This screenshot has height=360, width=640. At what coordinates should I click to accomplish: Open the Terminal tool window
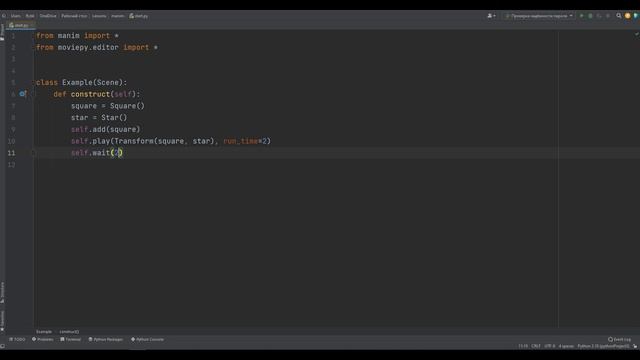pos(71,339)
